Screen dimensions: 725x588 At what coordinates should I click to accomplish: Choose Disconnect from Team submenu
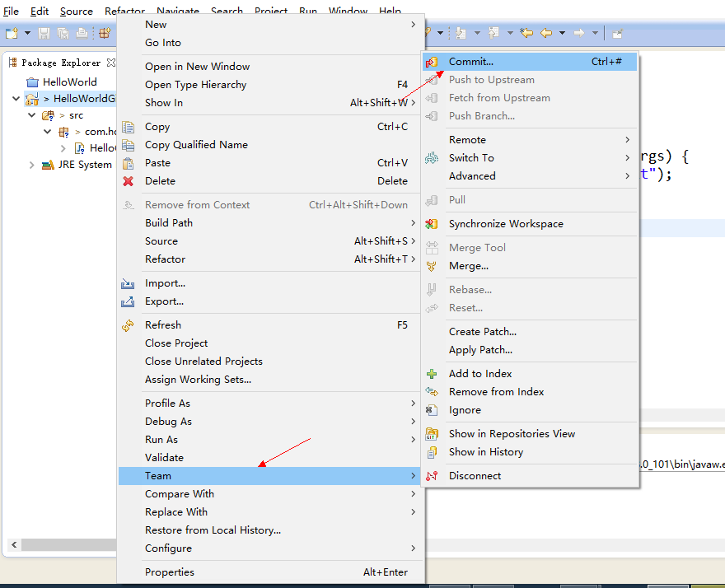pyautogui.click(x=530, y=476)
